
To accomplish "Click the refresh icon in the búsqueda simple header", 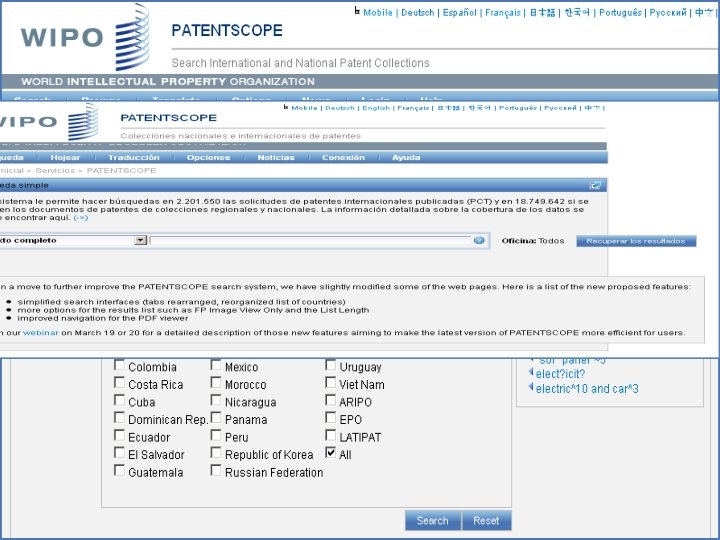I will tap(596, 185).
